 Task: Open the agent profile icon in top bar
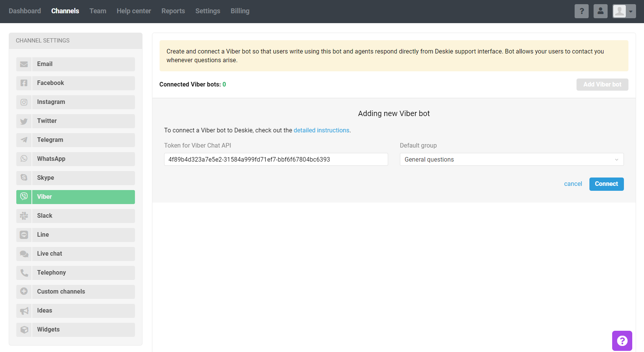(x=600, y=11)
